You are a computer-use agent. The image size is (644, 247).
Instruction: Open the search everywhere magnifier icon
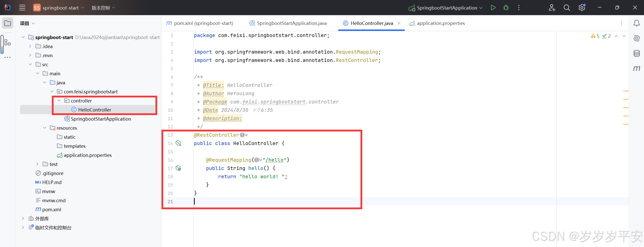[567, 8]
